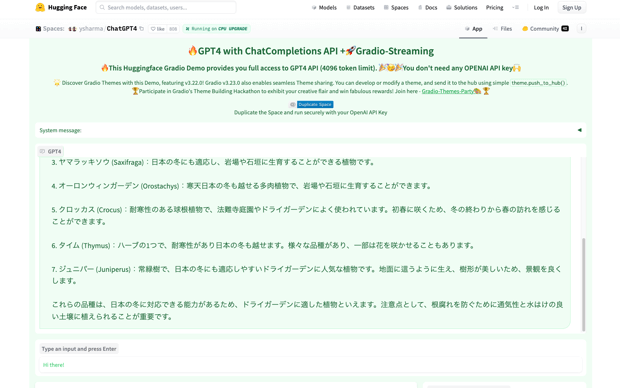The width and height of the screenshot is (620, 388).
Task: Open the Docs section
Action: (x=427, y=8)
